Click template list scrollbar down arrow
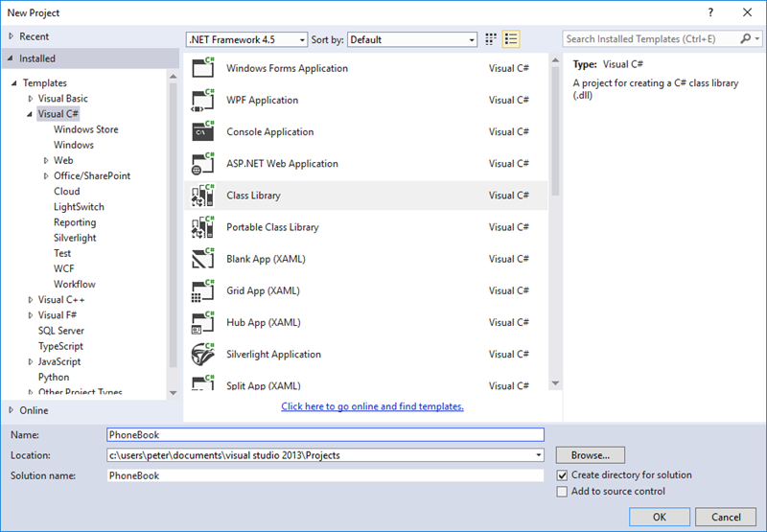 coord(555,383)
